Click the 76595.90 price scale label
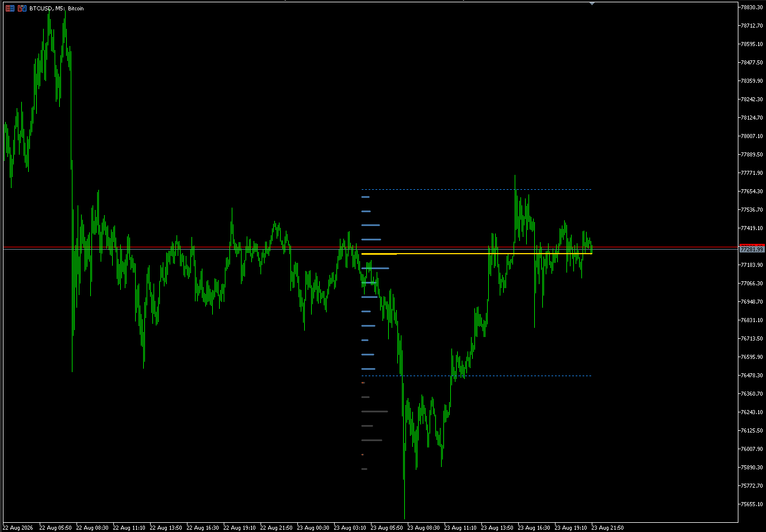Viewport: 766px width, 532px height. coord(752,357)
